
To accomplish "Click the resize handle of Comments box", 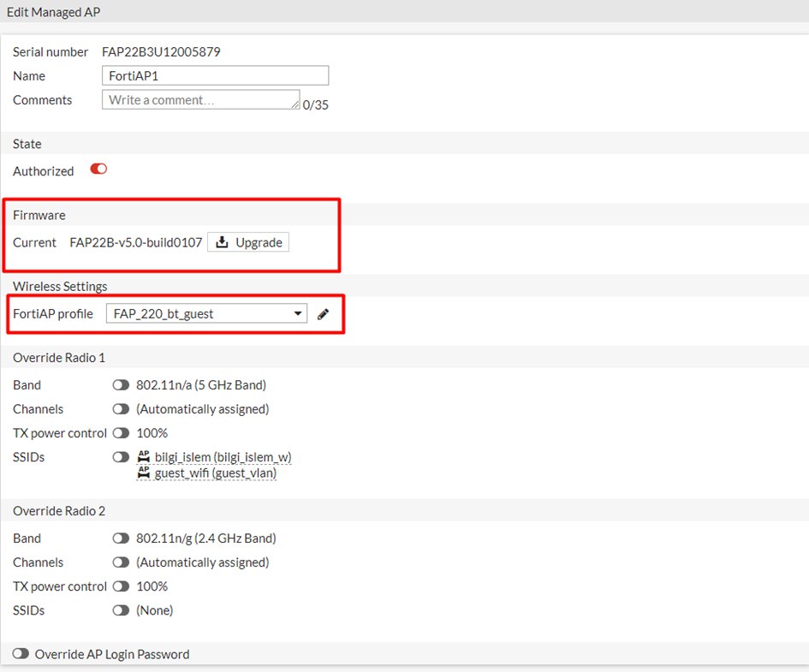I will click(296, 106).
